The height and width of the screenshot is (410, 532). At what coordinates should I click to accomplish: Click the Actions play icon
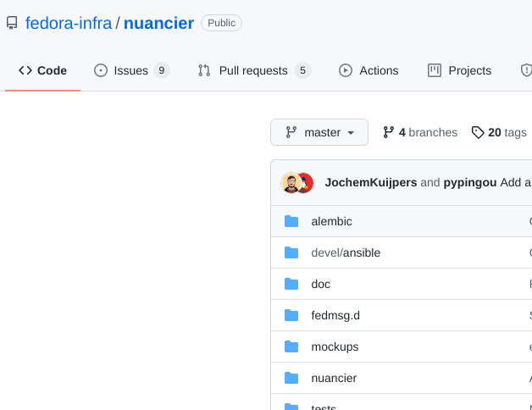click(x=346, y=70)
